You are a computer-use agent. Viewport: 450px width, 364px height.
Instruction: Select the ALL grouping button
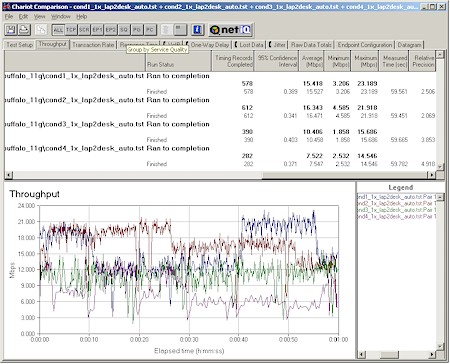[x=58, y=30]
